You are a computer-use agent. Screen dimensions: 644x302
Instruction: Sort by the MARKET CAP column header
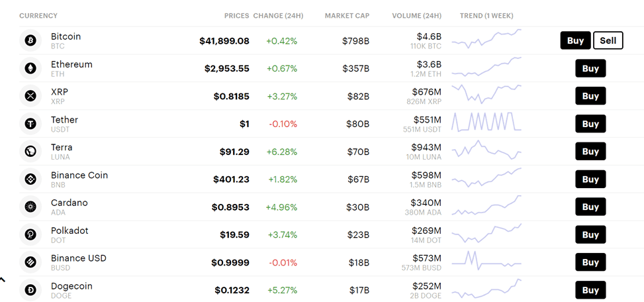pos(347,16)
